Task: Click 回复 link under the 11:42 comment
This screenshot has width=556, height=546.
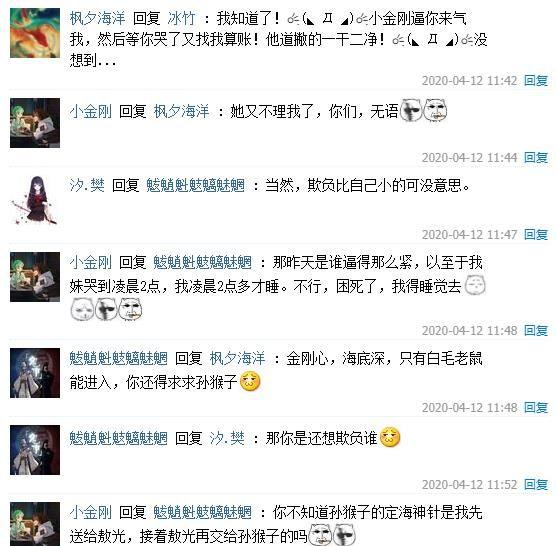Action: [x=536, y=81]
